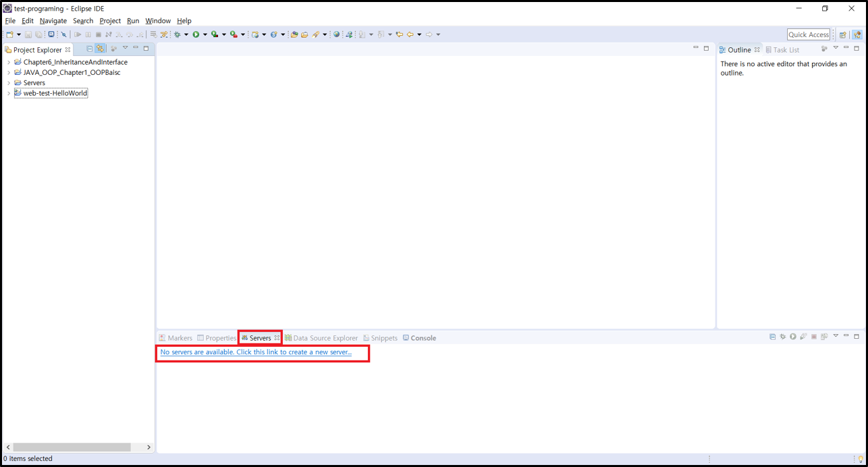Switch to the Markers tab

[x=175, y=338]
